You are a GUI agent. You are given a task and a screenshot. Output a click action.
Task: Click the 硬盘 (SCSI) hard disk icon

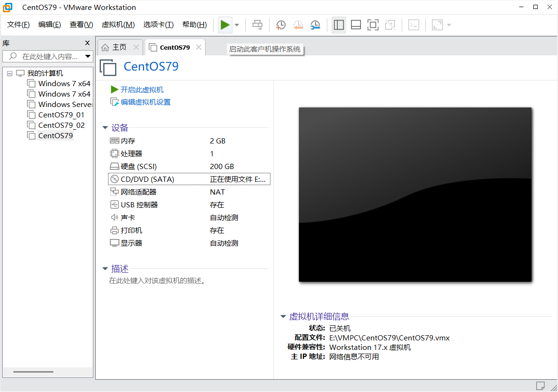coord(114,166)
